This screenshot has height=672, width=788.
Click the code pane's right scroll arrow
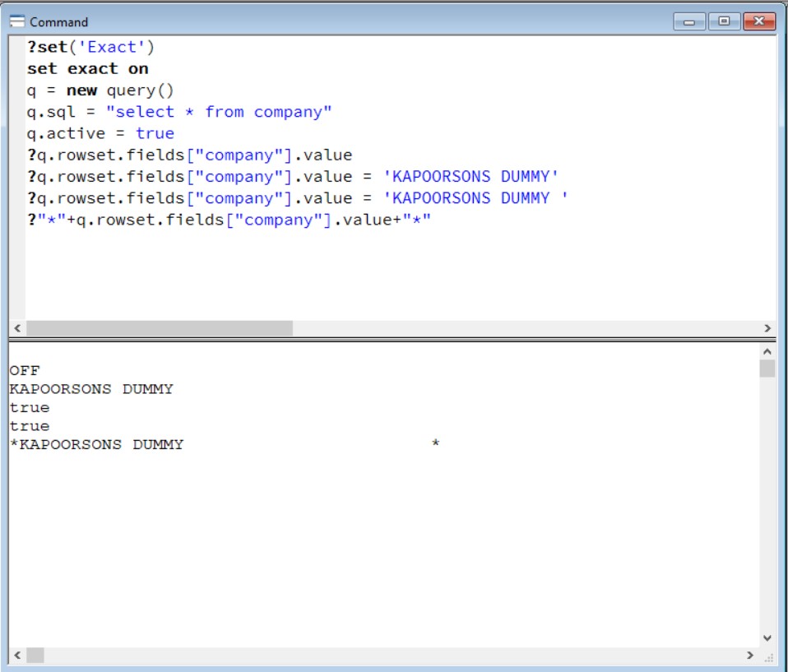pyautogui.click(x=767, y=328)
